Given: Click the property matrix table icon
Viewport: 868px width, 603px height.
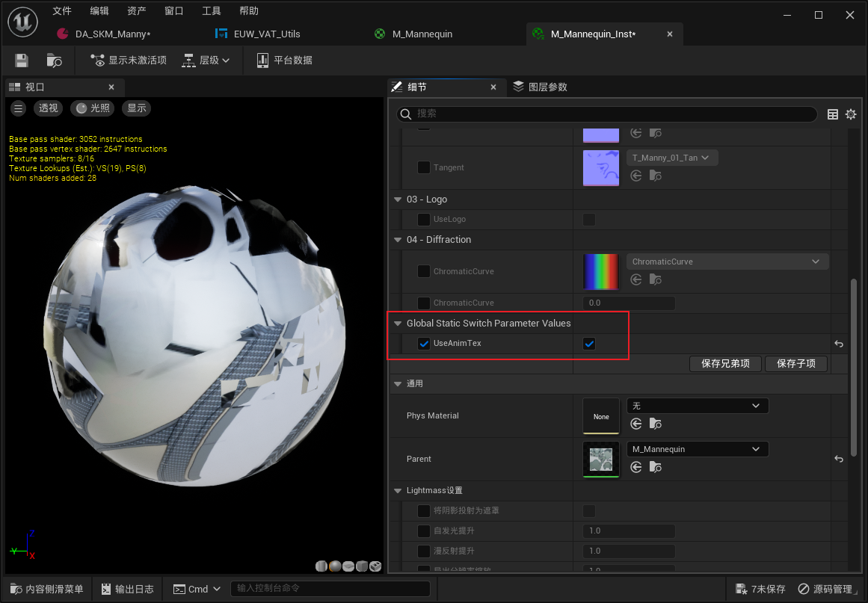Looking at the screenshot, I should click(x=833, y=114).
